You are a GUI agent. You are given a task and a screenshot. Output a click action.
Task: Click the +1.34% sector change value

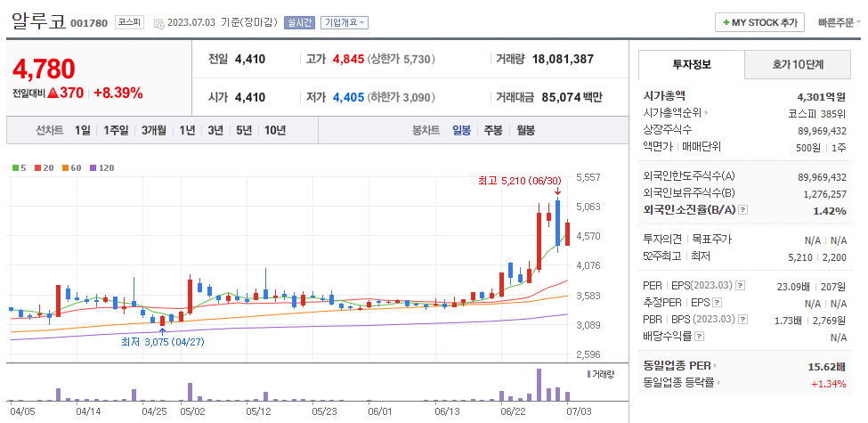[829, 384]
